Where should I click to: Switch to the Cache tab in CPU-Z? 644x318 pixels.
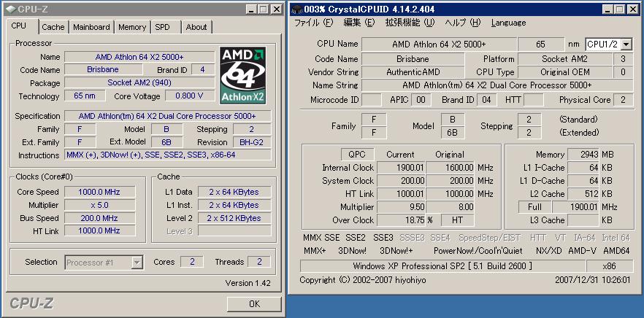(53, 27)
